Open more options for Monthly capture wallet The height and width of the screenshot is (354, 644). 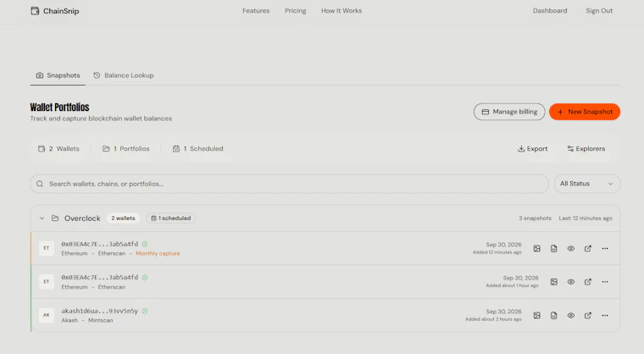coord(604,248)
